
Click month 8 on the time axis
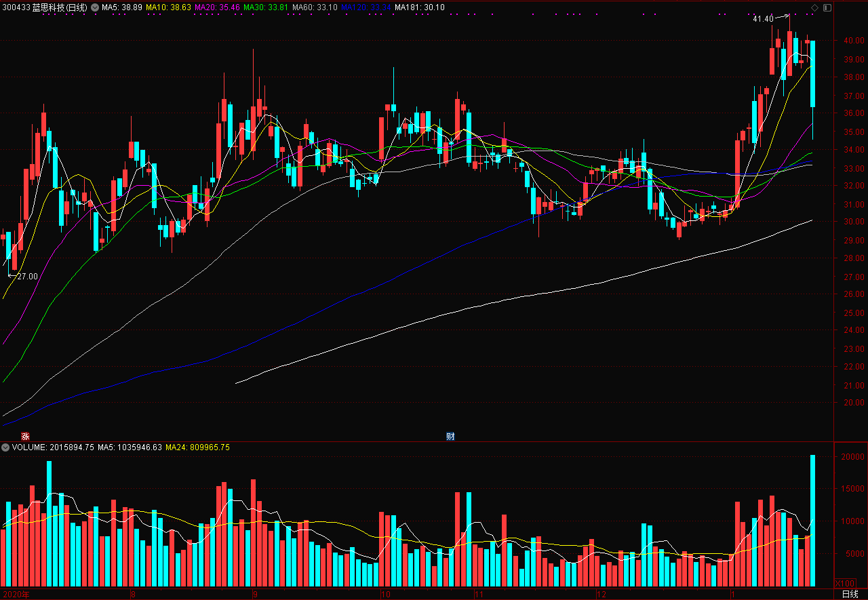pos(133,595)
